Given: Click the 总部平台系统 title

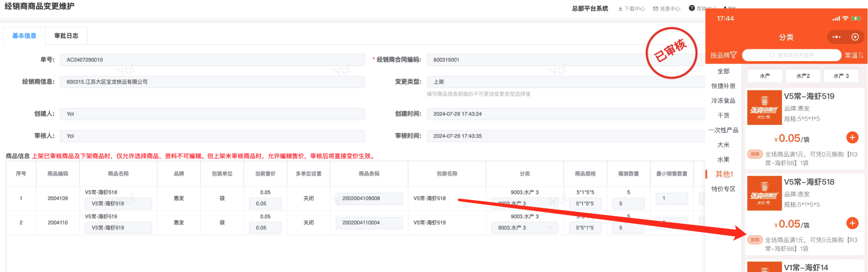Looking at the screenshot, I should (x=590, y=8).
